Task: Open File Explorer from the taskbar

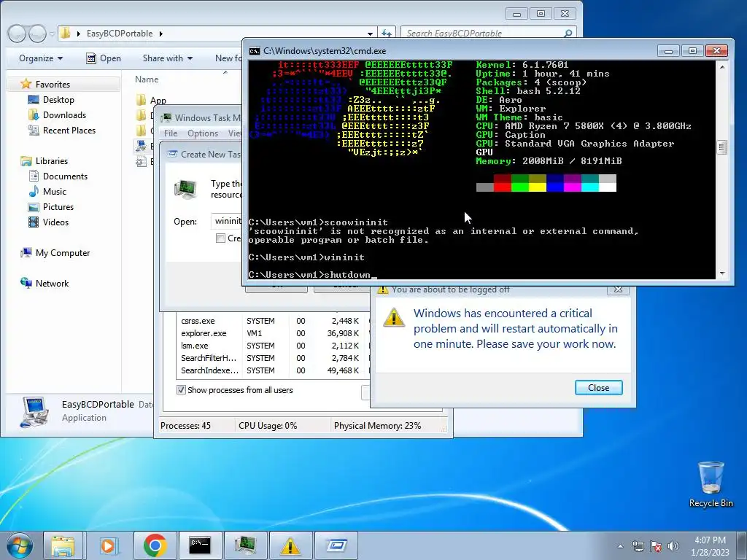Action: pyautogui.click(x=63, y=545)
